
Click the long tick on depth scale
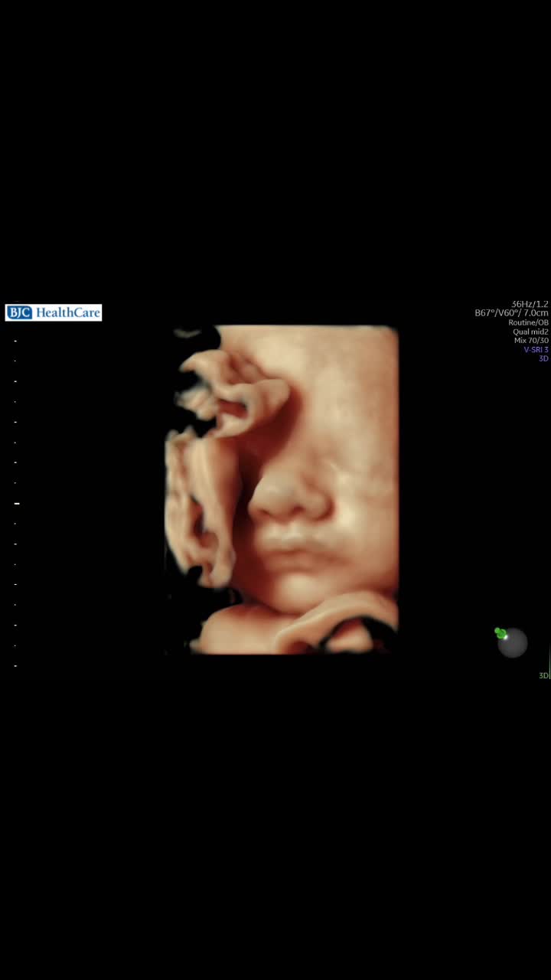pyautogui.click(x=17, y=503)
